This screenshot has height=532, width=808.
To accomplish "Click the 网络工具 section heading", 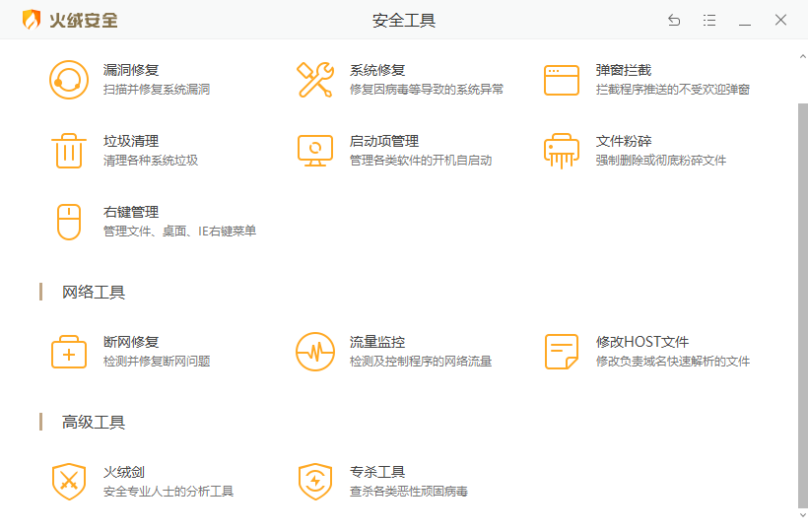I will 94,293.
